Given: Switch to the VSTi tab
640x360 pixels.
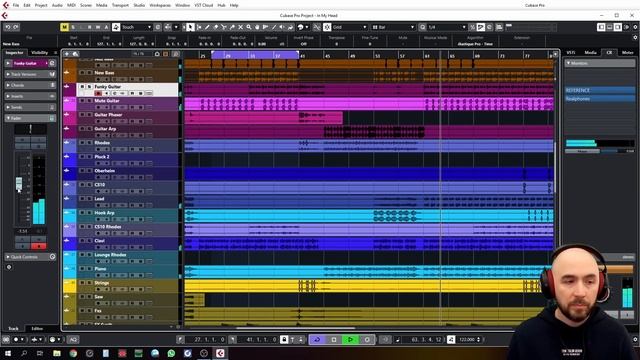Looking at the screenshot, I should 571,53.
